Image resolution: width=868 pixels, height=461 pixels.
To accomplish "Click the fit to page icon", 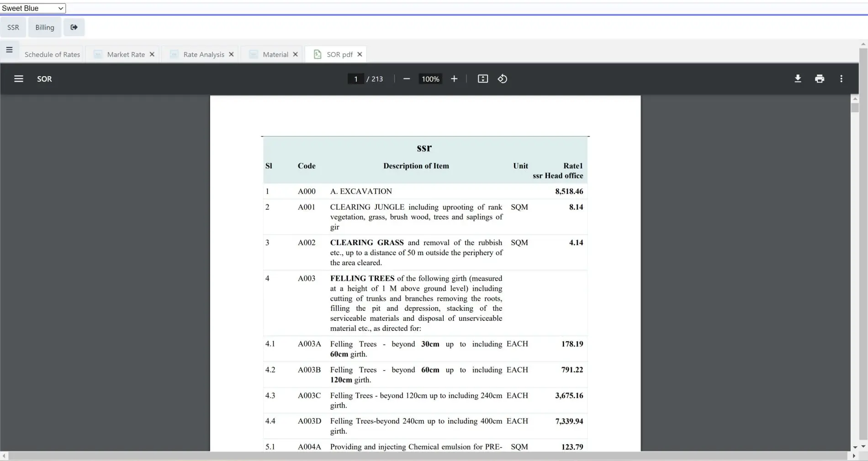I will pyautogui.click(x=483, y=79).
